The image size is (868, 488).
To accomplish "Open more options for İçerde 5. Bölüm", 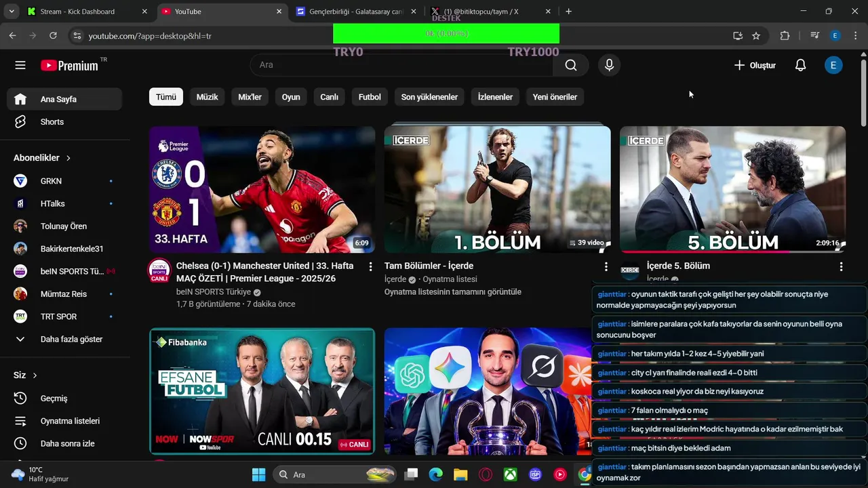I will 841,267.
